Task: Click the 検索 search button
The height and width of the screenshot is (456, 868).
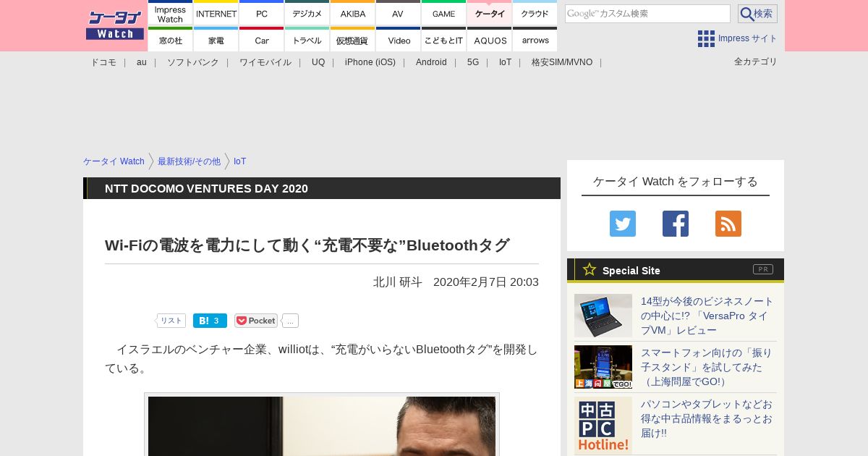Action: click(757, 14)
